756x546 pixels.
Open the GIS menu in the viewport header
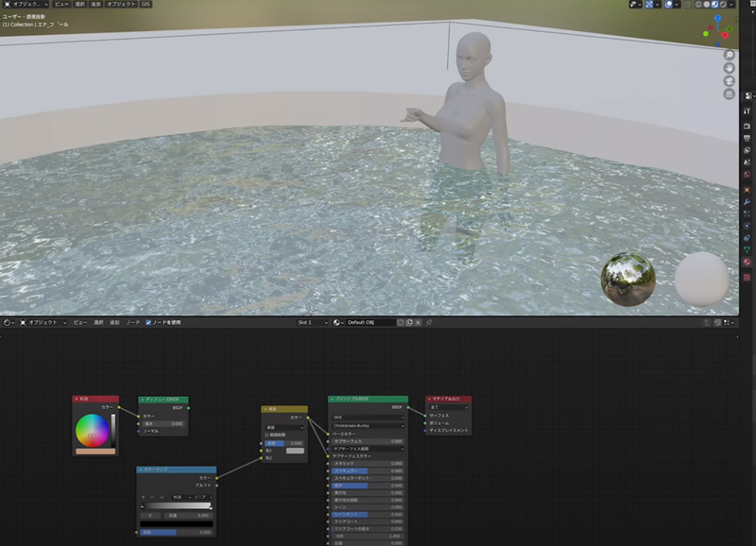pyautogui.click(x=146, y=5)
